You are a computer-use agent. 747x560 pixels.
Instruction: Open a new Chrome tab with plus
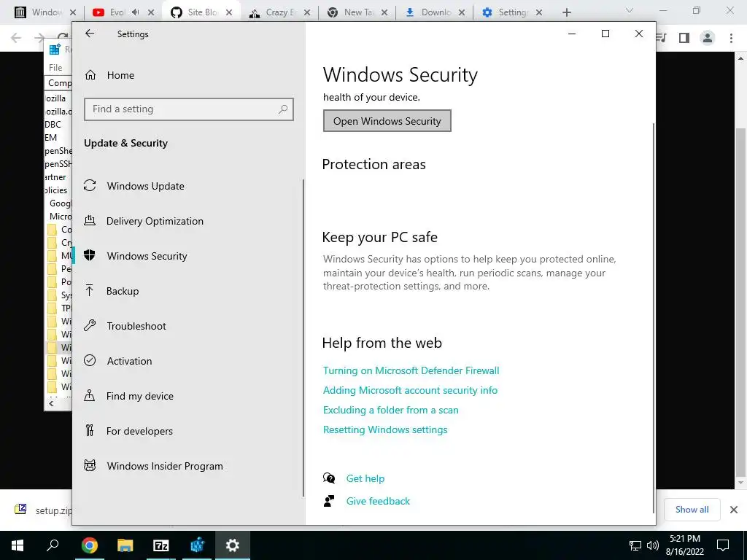tap(566, 12)
